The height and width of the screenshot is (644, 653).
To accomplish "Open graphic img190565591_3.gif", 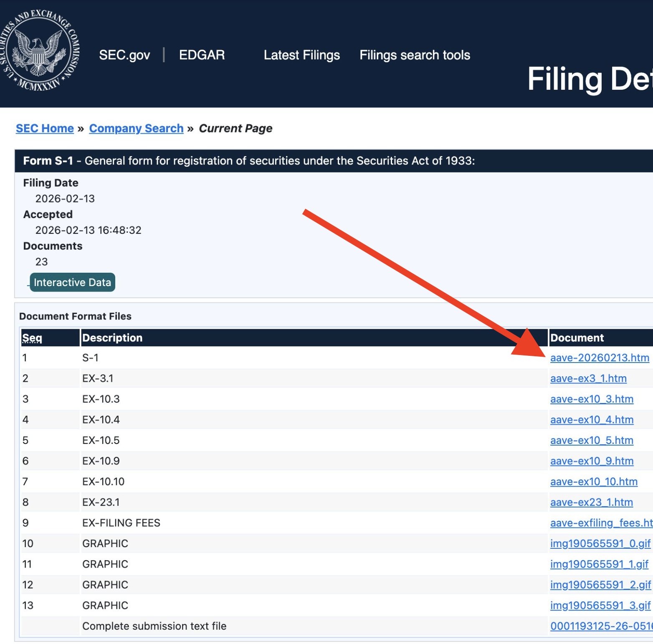I will 600,606.
